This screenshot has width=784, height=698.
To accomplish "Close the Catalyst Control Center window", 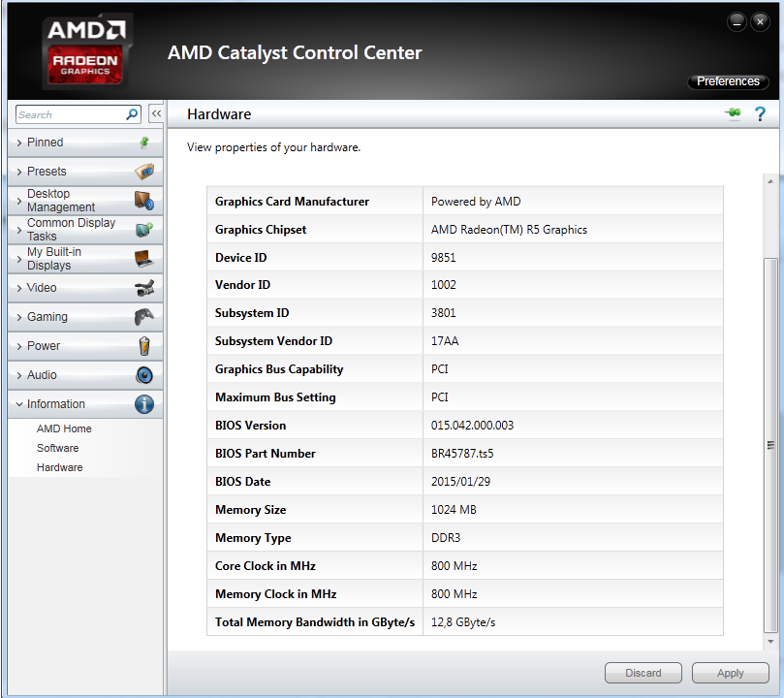I will pyautogui.click(x=760, y=22).
